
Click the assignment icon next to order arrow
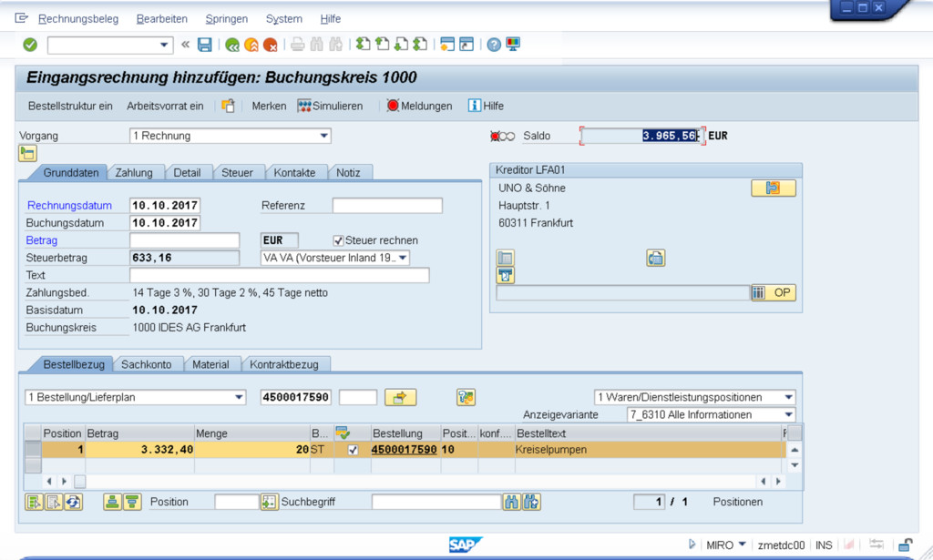click(466, 397)
